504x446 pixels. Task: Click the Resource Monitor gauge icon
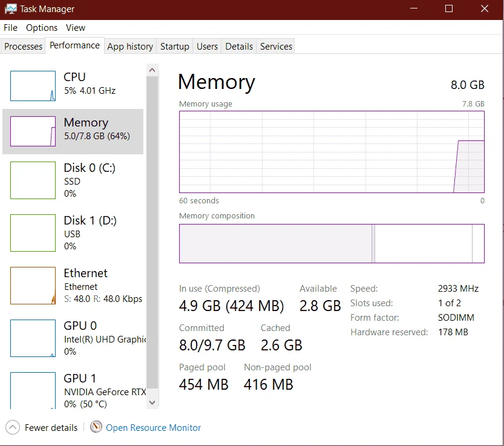coord(96,427)
